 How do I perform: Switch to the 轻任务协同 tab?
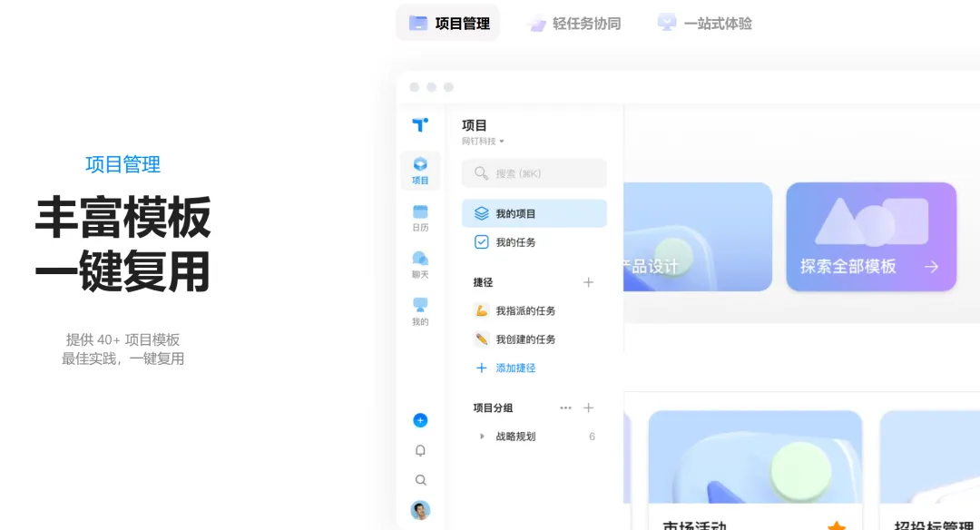[574, 23]
